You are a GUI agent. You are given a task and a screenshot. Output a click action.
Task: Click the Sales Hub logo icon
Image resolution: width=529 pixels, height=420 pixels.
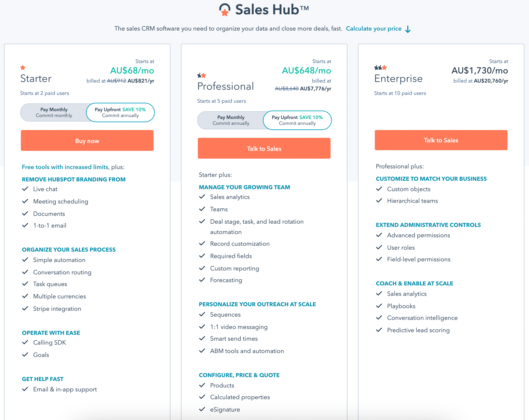tap(225, 10)
